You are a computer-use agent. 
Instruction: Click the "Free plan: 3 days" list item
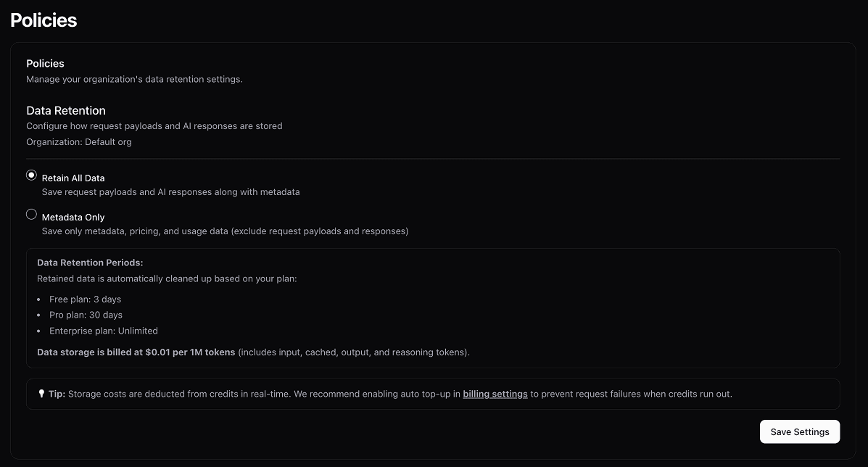(85, 299)
